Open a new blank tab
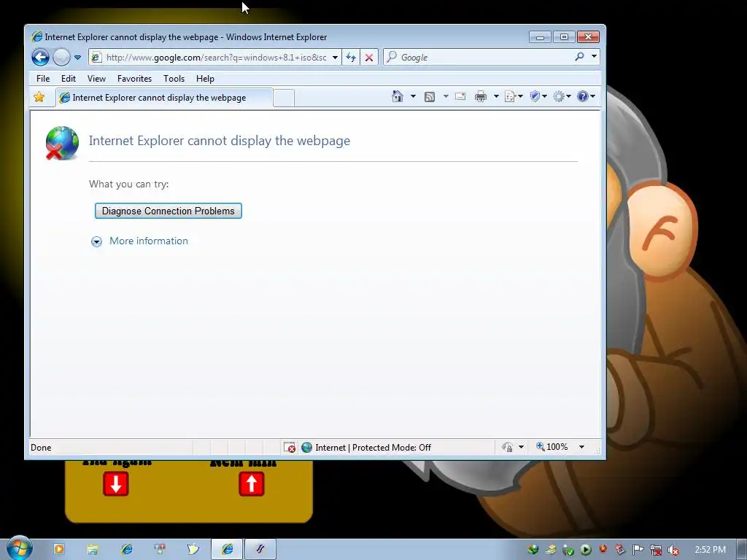The width and height of the screenshot is (747, 560). coord(284,98)
